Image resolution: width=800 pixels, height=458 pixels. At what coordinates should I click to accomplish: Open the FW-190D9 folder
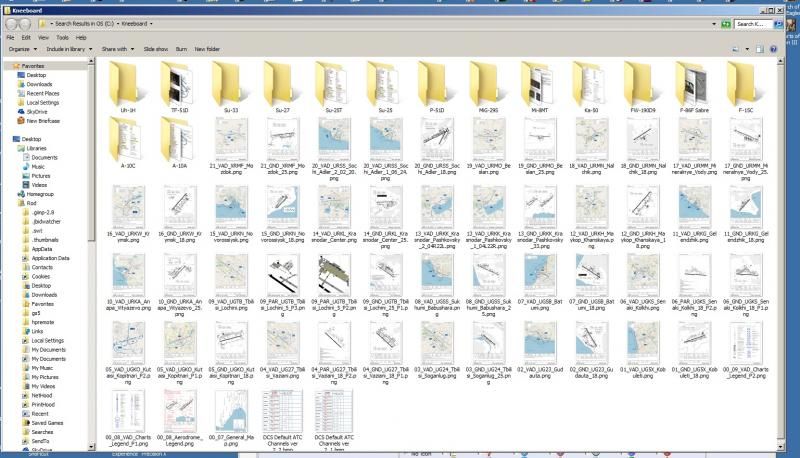pos(643,85)
